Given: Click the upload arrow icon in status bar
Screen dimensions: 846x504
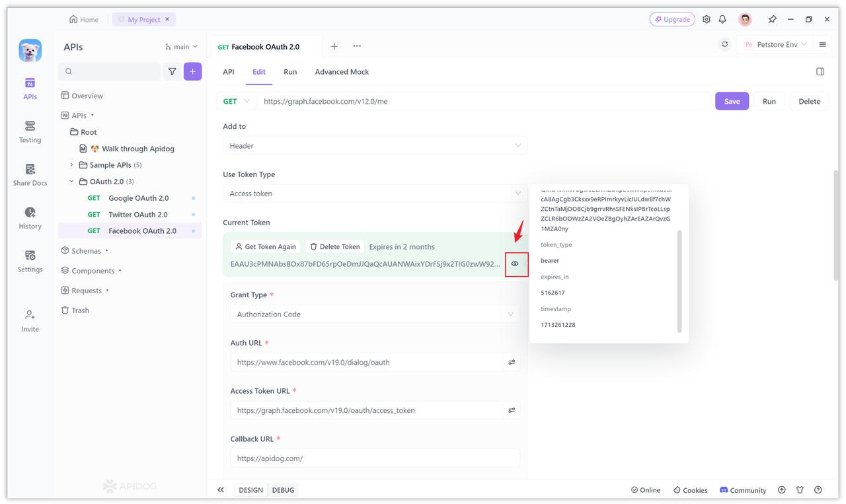Looking at the screenshot, I should coord(782,489).
